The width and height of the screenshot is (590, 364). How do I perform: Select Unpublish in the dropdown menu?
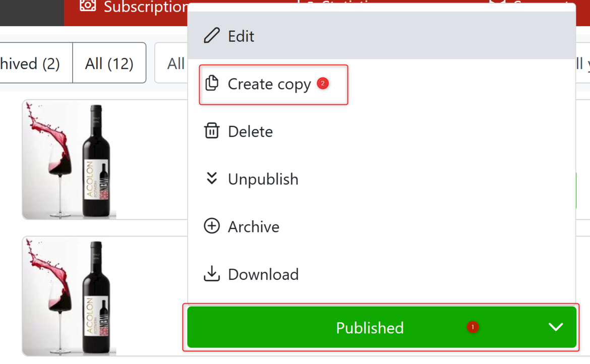(263, 179)
